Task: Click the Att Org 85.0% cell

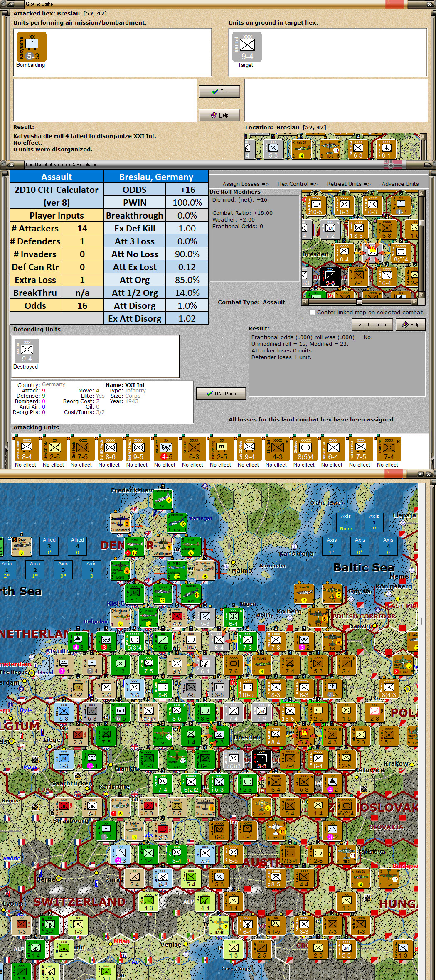Action: (187, 280)
